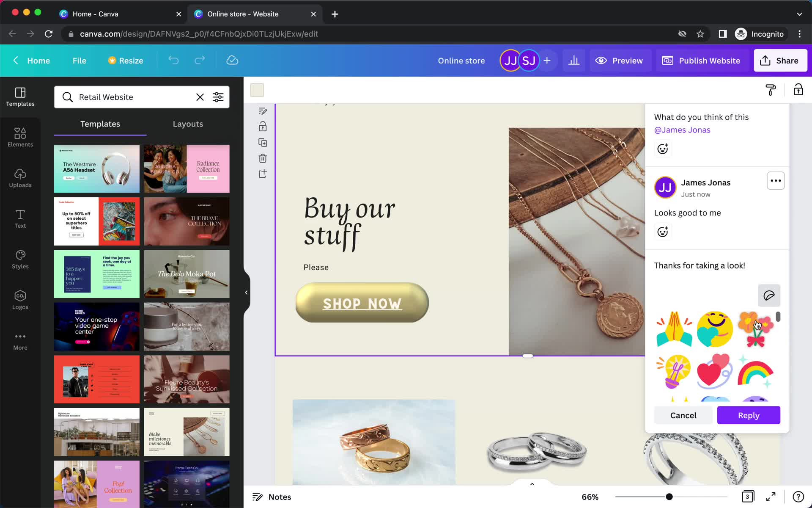Screen dimensions: 812x508
Task: Enable Publish Website mode
Action: tap(702, 60)
